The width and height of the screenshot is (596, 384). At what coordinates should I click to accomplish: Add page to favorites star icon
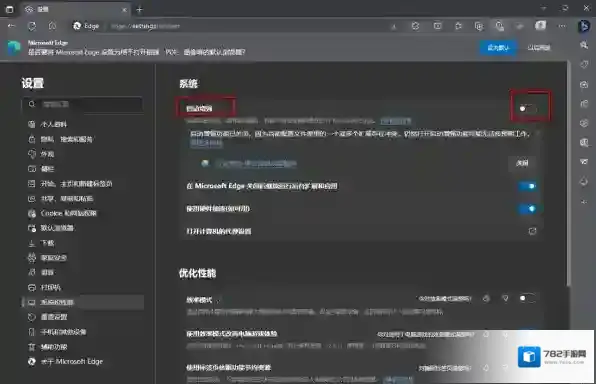click(x=394, y=26)
